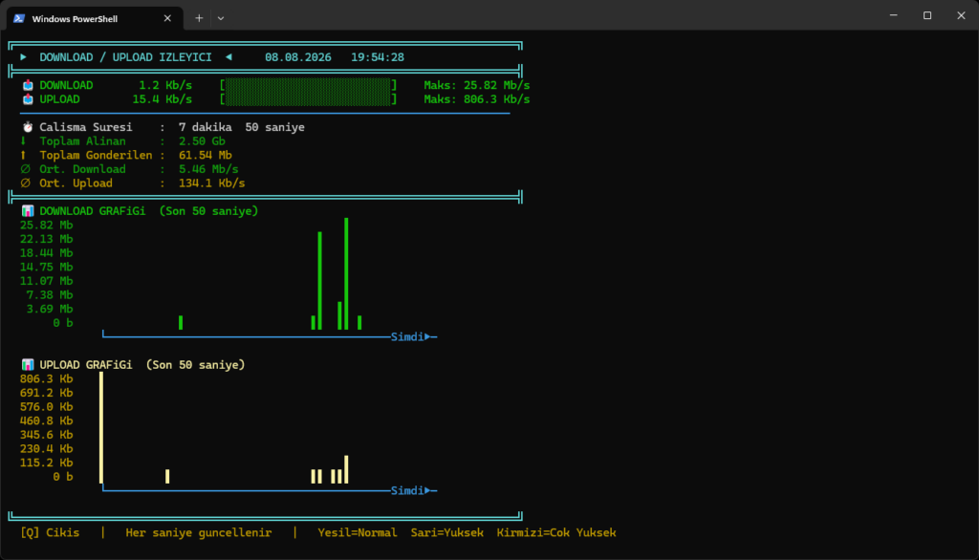Click the average symbol beside Ort. Download
The image size is (979, 560).
(x=25, y=169)
